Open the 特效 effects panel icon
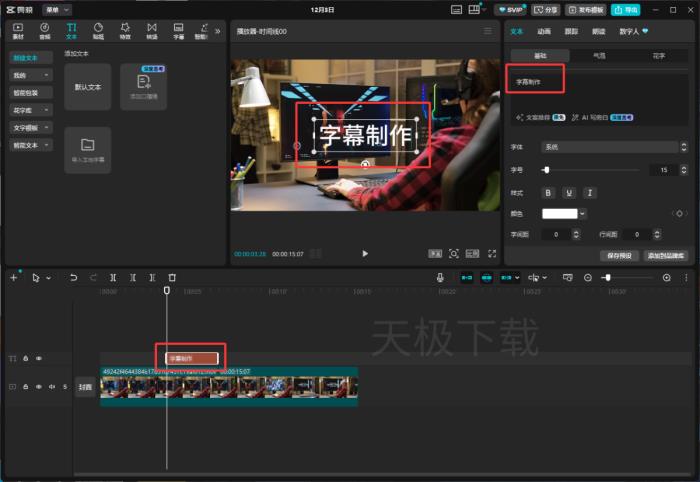 click(125, 30)
